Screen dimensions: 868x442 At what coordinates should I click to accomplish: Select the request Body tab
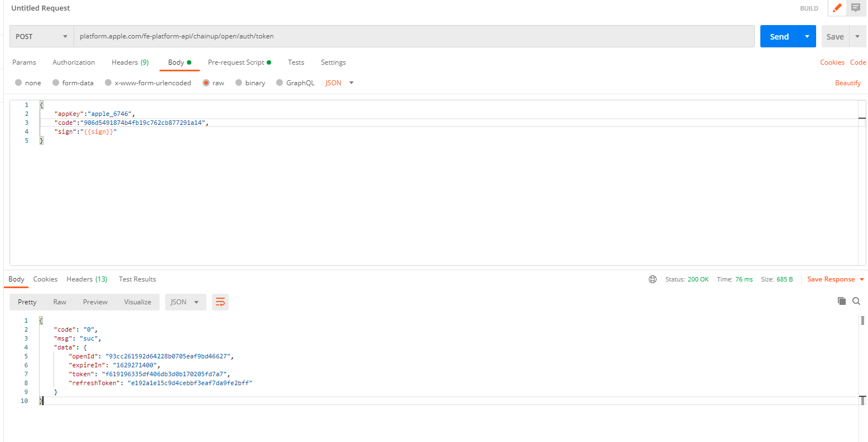[180, 62]
